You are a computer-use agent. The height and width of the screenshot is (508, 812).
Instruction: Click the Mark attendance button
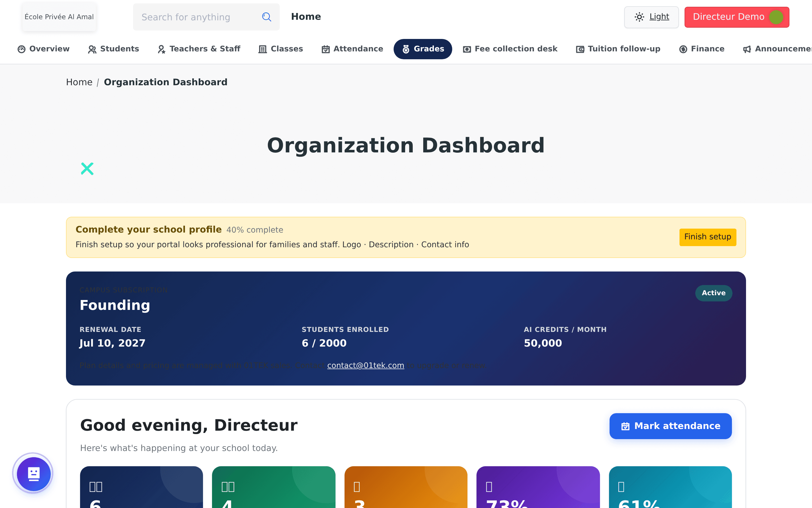[670, 426]
